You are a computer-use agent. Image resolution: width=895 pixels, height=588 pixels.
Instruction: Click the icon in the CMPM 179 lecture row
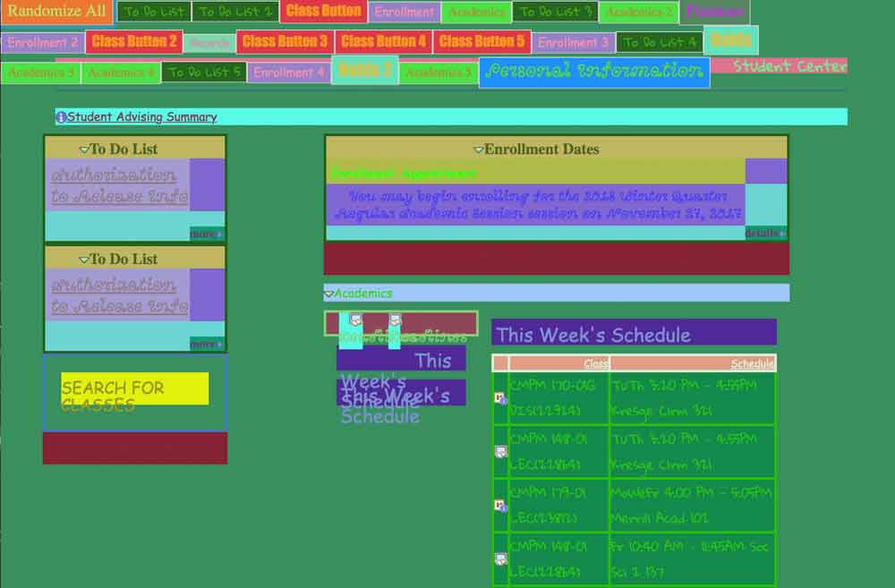(500, 506)
